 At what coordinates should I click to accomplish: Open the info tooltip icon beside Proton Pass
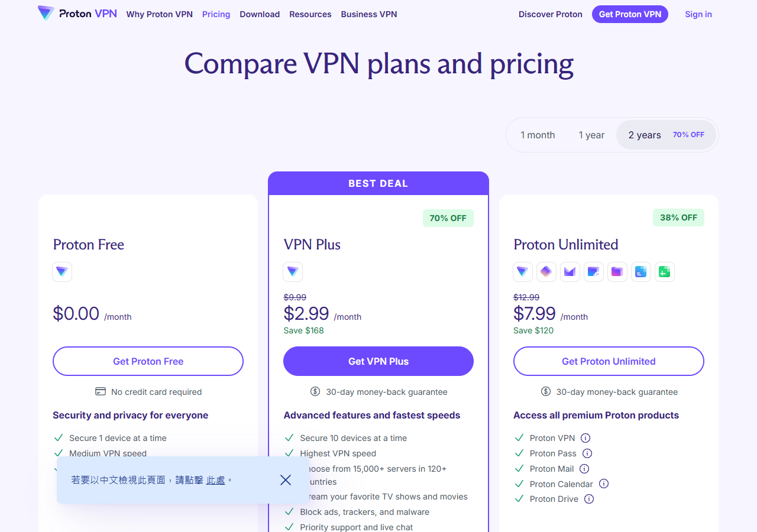tap(587, 453)
